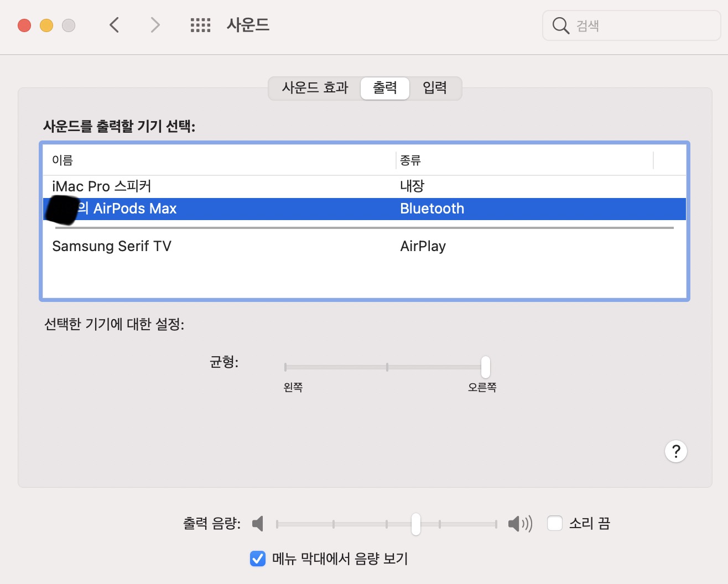Click the 출력 음량 volume slider knob
This screenshot has height=584, width=728.
415,524
